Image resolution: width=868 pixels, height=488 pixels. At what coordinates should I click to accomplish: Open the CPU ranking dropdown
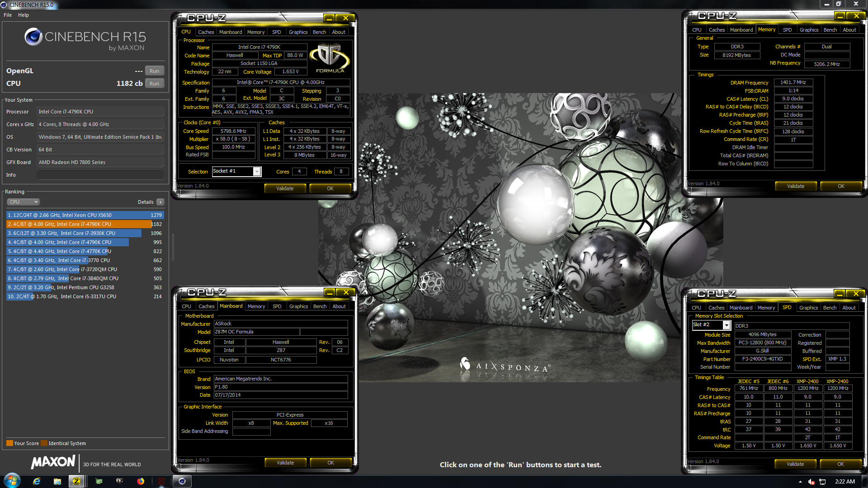pyautogui.click(x=23, y=202)
